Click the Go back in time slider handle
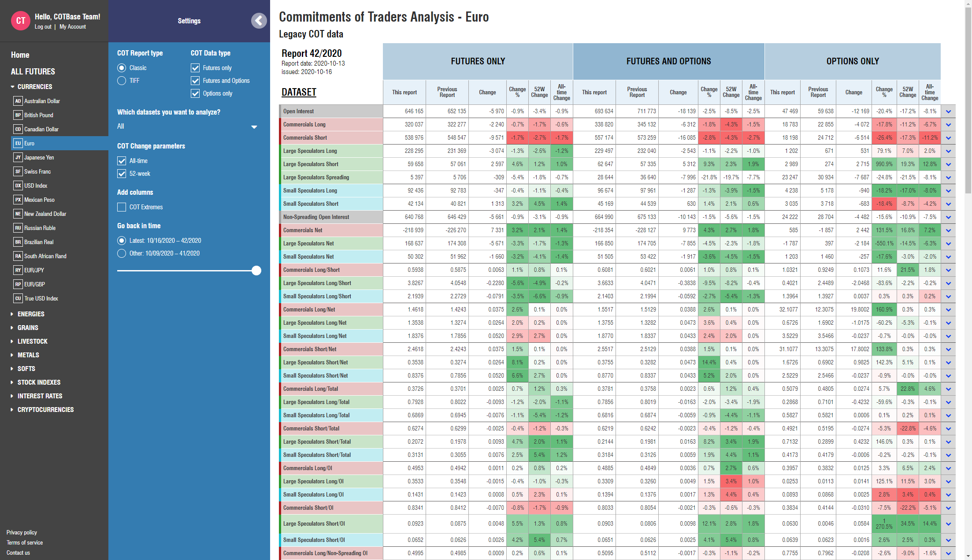972x560 pixels. 256,271
